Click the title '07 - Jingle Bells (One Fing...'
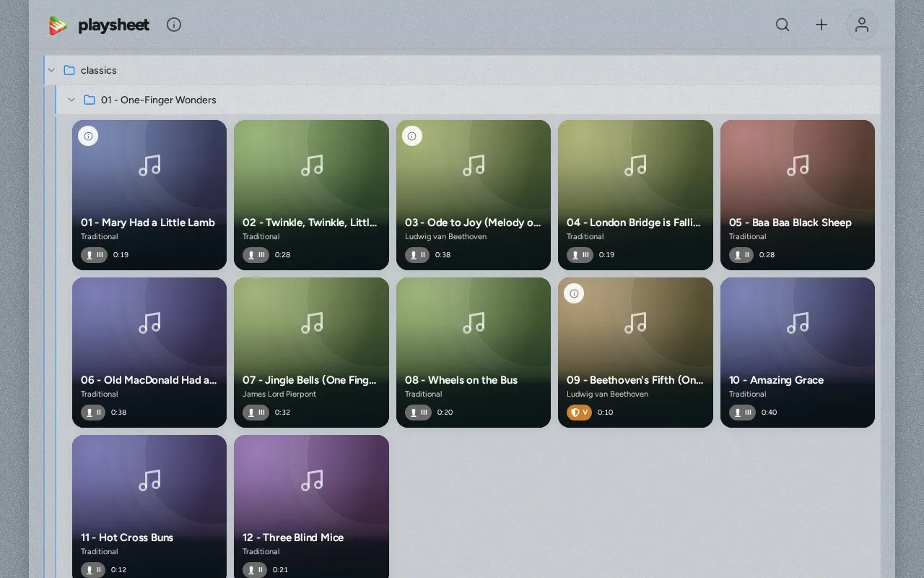 tap(310, 380)
